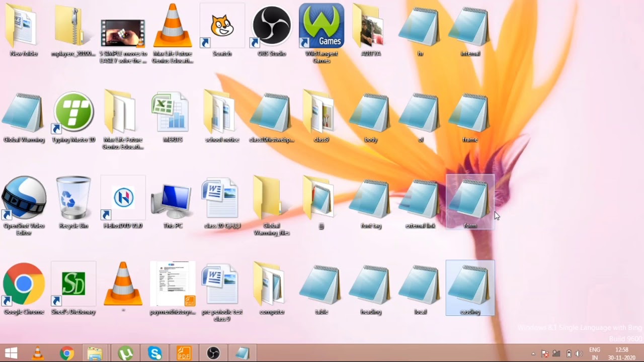Switch to OBS Studio in the taskbar
Viewport: 644px width, 362px height.
coord(213,353)
